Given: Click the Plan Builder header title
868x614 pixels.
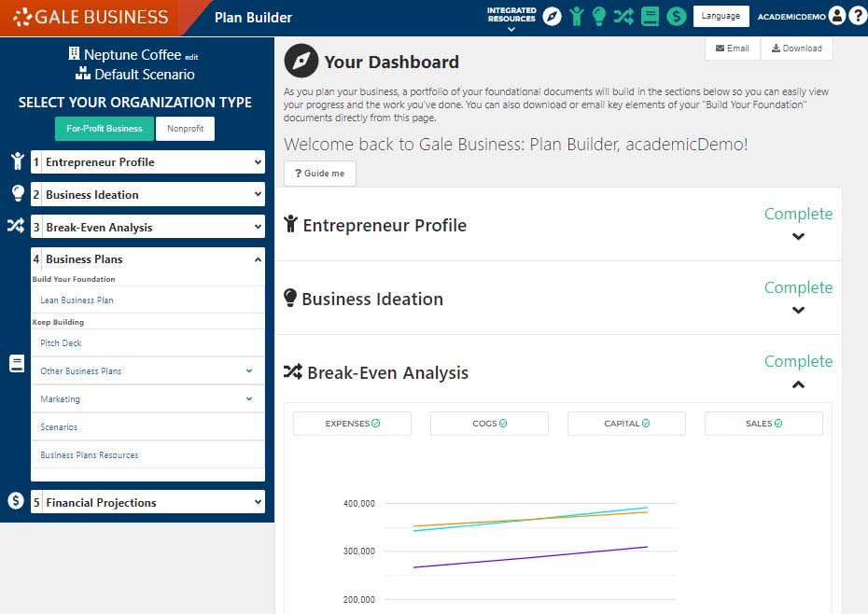Looking at the screenshot, I should tap(253, 18).
